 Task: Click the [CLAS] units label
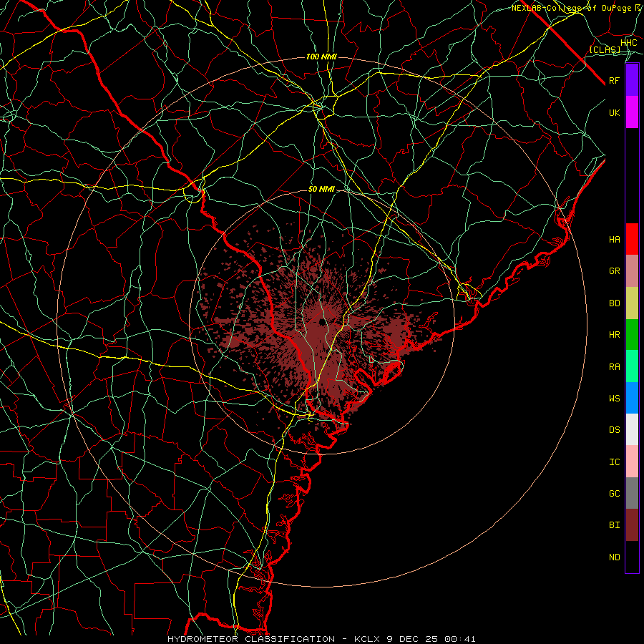605,49
